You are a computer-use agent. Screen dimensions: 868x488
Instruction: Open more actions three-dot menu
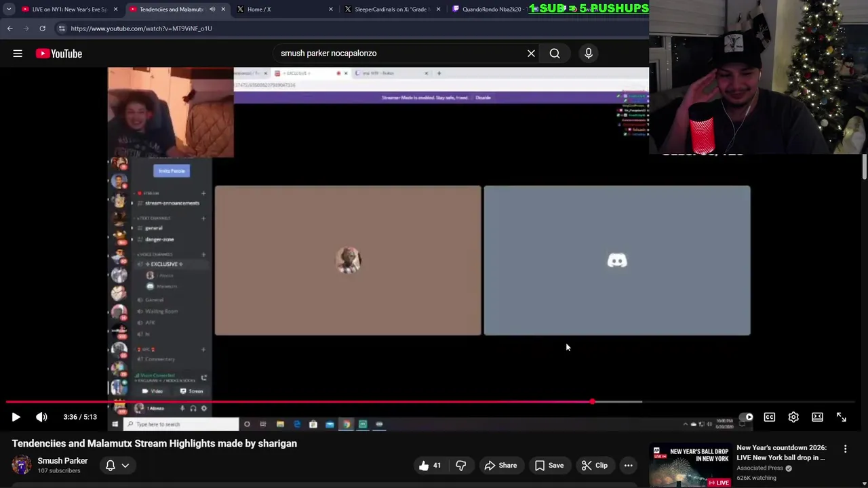point(629,465)
